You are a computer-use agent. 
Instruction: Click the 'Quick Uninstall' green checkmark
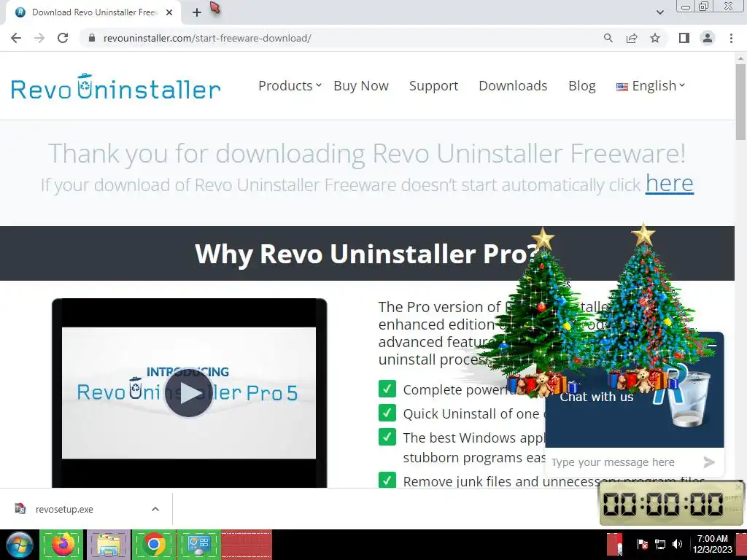(387, 413)
